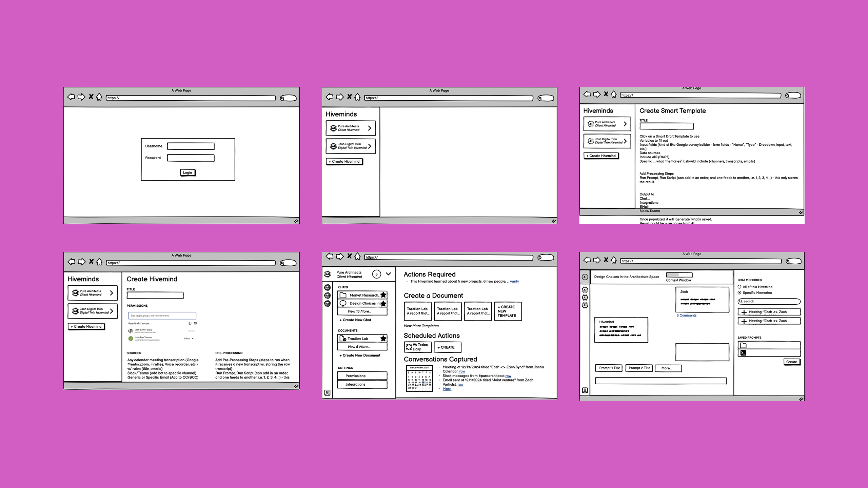Click the folder icon in Saved Prompts
The width and height of the screenshot is (868, 488).
(x=743, y=345)
